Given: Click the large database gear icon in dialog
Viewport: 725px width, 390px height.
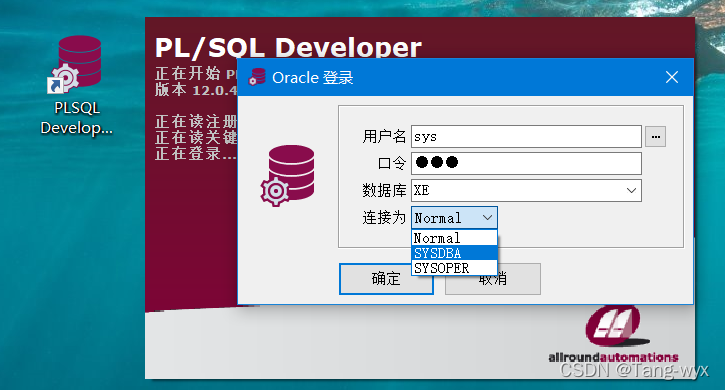Looking at the screenshot, I should tap(288, 175).
